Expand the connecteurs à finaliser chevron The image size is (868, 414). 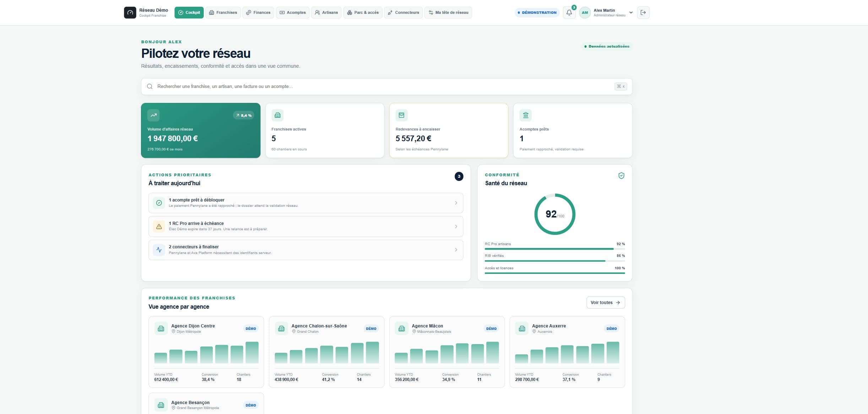click(456, 250)
